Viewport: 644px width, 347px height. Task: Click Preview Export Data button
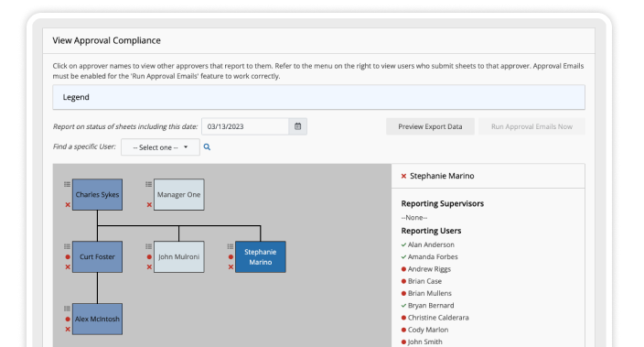point(430,126)
